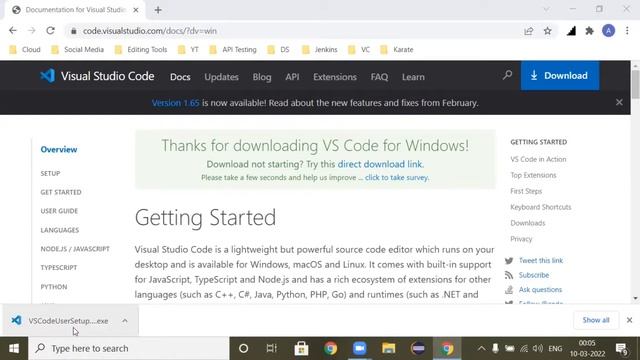This screenshot has height=360, width=640.
Task: Jump to First Steps section
Action: tap(526, 191)
